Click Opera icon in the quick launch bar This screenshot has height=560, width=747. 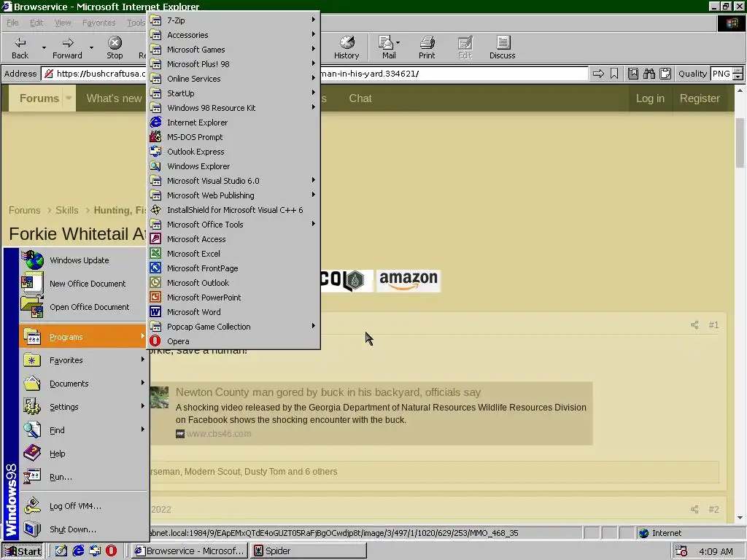pyautogui.click(x=111, y=551)
